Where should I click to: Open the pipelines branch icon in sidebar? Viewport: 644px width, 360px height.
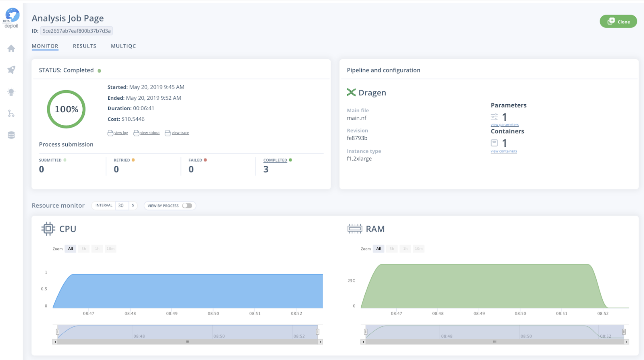point(11,114)
